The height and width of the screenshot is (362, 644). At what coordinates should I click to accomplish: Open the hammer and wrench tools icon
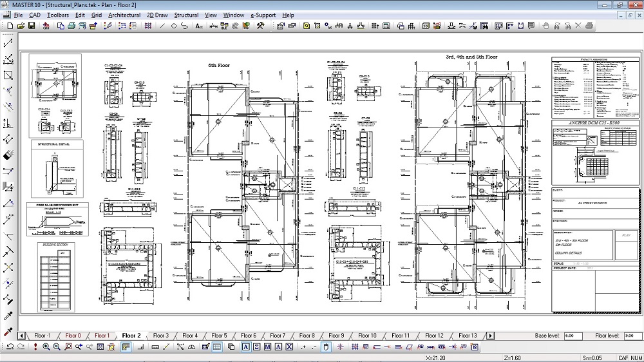pos(260,26)
